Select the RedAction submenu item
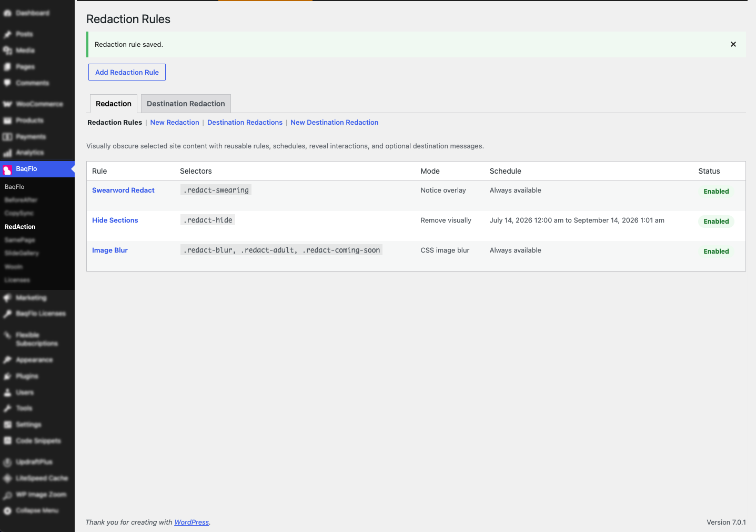Viewport: 756px width, 532px height. [20, 227]
